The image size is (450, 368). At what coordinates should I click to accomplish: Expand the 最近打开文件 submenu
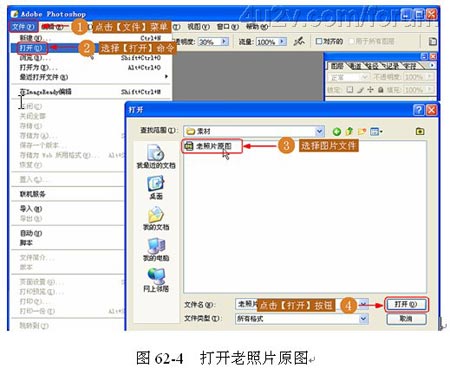93,77
